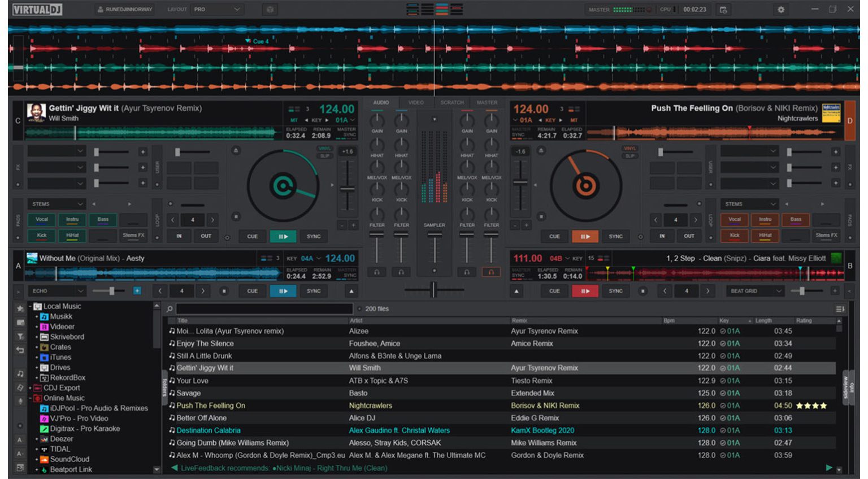868x479 pixels.
Task: Open Stems FX on the left deck
Action: tap(133, 236)
